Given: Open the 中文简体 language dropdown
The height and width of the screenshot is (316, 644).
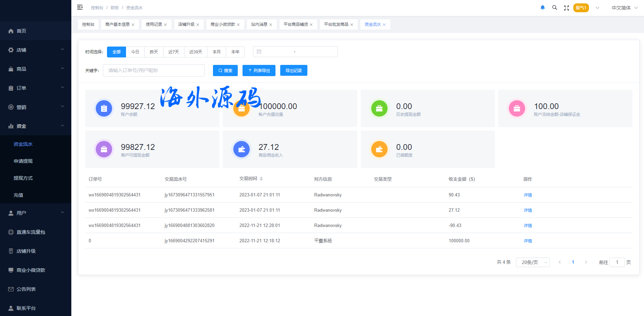Looking at the screenshot, I should [624, 8].
